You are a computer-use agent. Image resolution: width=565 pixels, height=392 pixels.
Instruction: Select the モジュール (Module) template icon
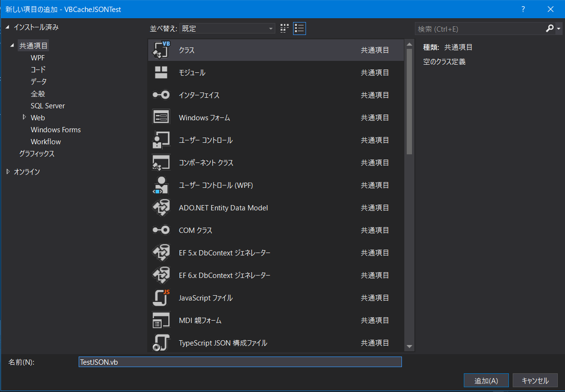click(x=161, y=72)
